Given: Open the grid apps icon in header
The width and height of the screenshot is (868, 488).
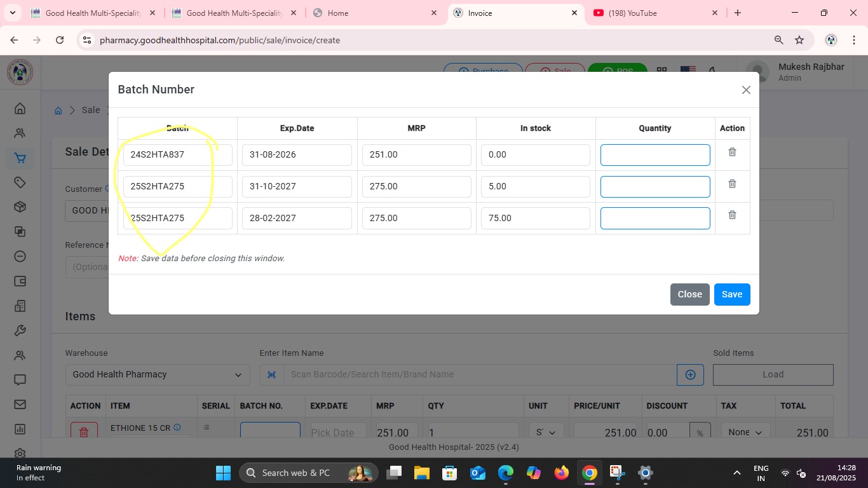Looking at the screenshot, I should pyautogui.click(x=661, y=70).
